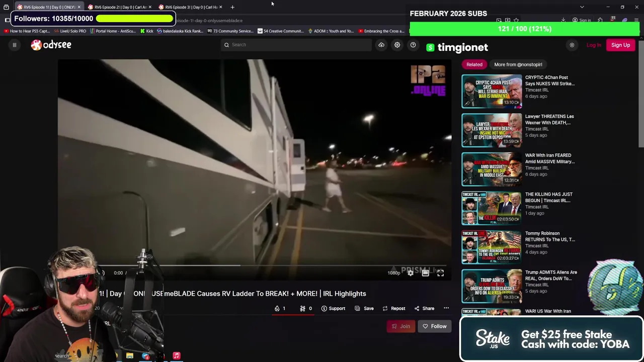Viewport: 644px width, 362px height.
Task: Open the browser tab list chevron
Action: coord(582,7)
